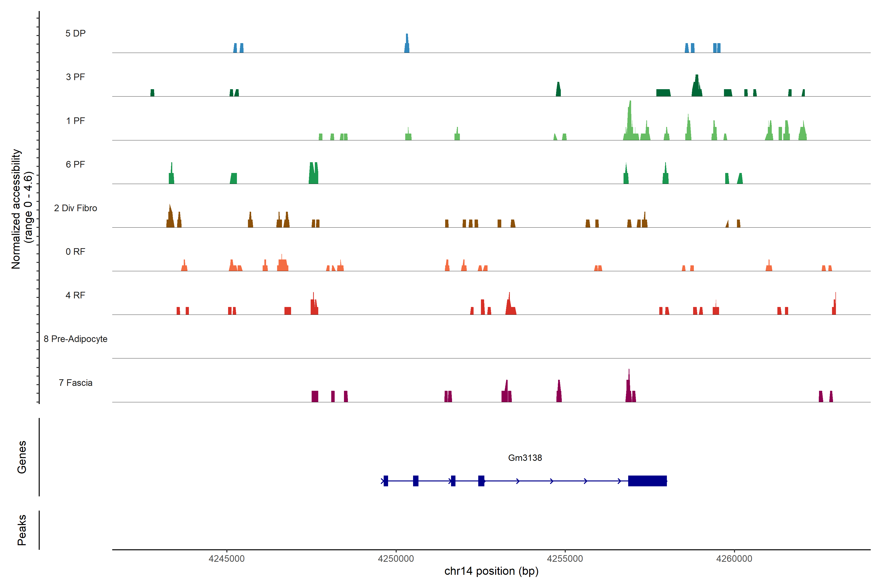Click the 8 Pre-Adipocyte track label
Screen dimensions: 882x588
click(x=75, y=339)
